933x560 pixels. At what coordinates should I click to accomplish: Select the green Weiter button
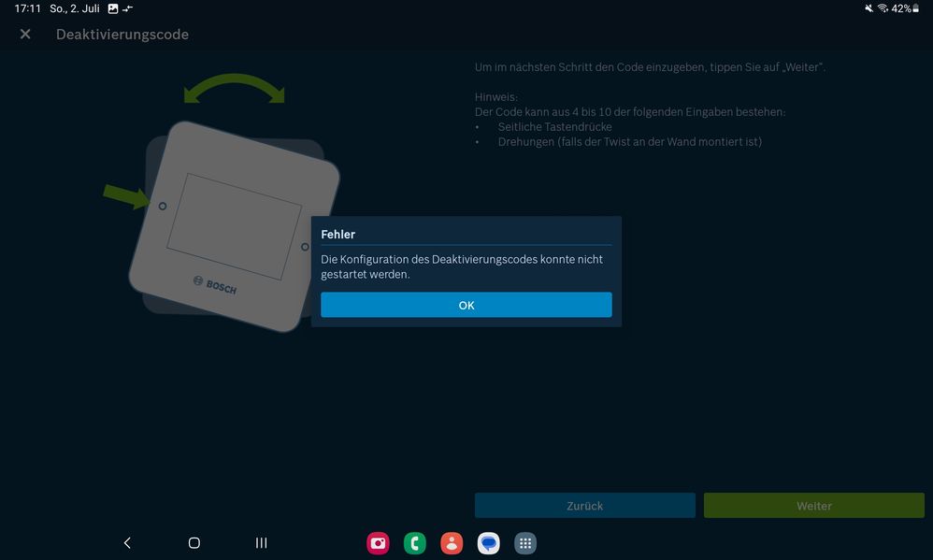coord(813,505)
